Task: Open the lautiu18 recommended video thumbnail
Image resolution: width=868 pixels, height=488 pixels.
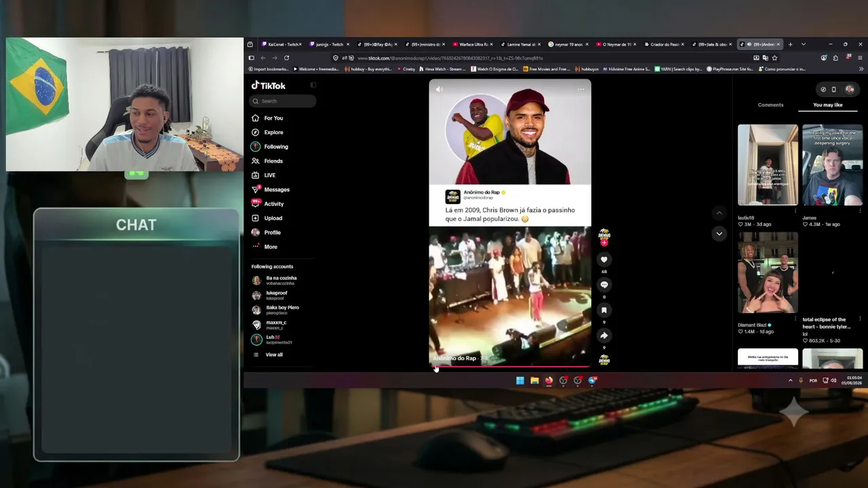Action: 768,165
